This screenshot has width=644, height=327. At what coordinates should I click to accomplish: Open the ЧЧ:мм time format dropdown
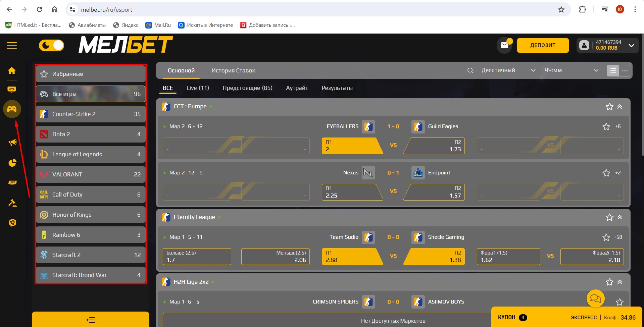click(572, 70)
